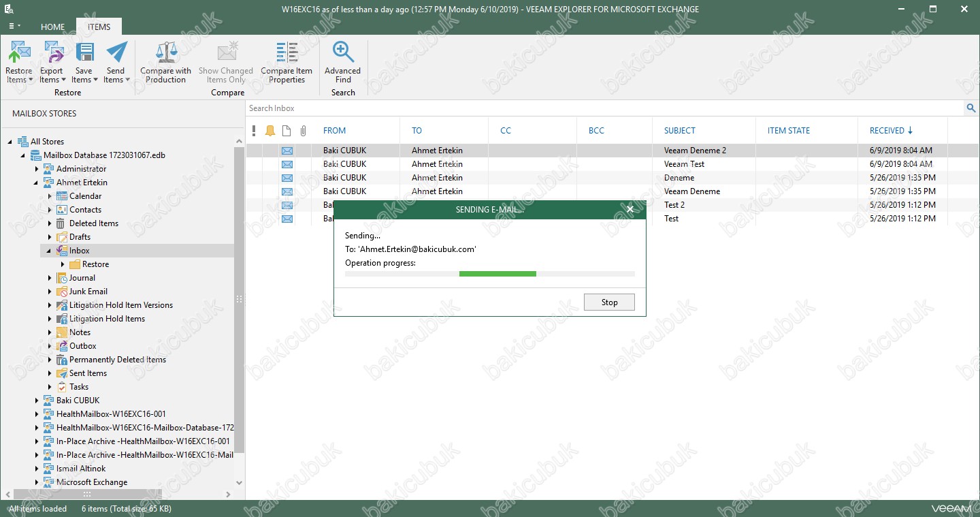This screenshot has width=980, height=517.
Task: Switch to the ITEMS tab
Action: click(99, 27)
